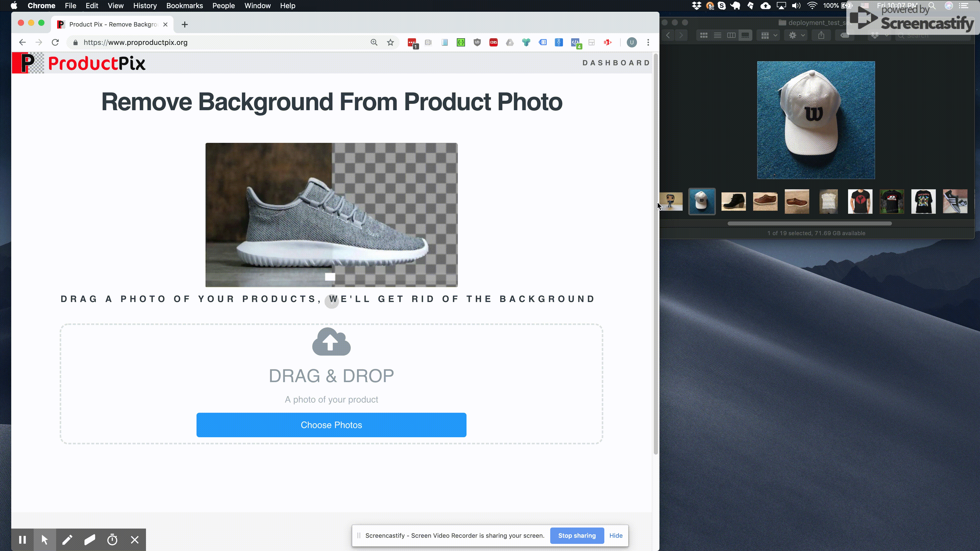This screenshot has width=980, height=551.
Task: Switch Finder to column view
Action: click(731, 35)
